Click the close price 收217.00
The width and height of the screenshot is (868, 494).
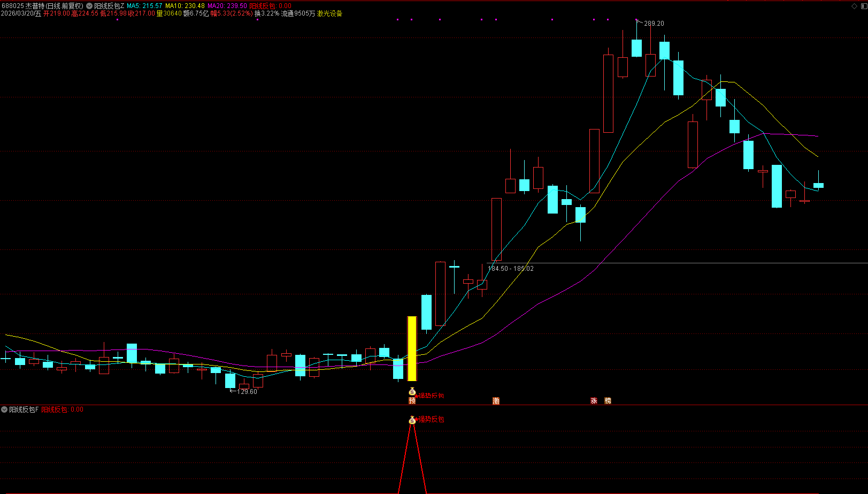coord(141,13)
